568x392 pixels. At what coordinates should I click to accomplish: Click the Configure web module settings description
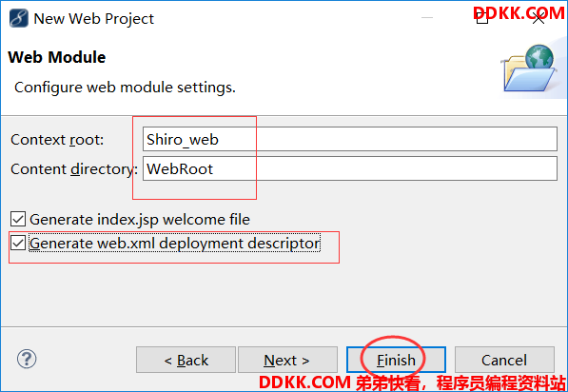[x=125, y=88]
